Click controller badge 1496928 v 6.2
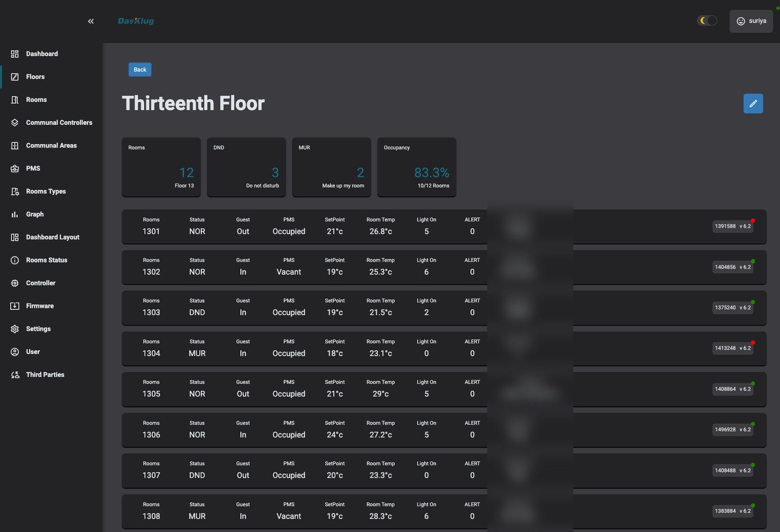 [733, 430]
